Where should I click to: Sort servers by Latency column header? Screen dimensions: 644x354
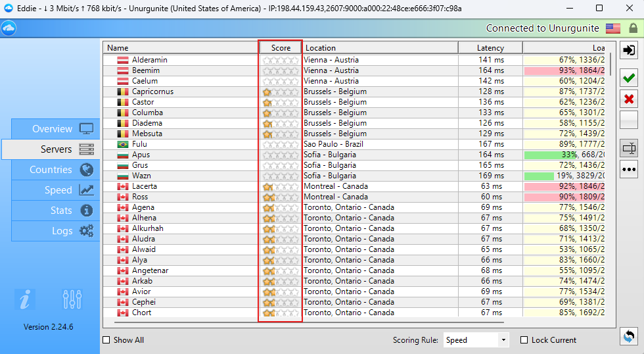click(490, 47)
